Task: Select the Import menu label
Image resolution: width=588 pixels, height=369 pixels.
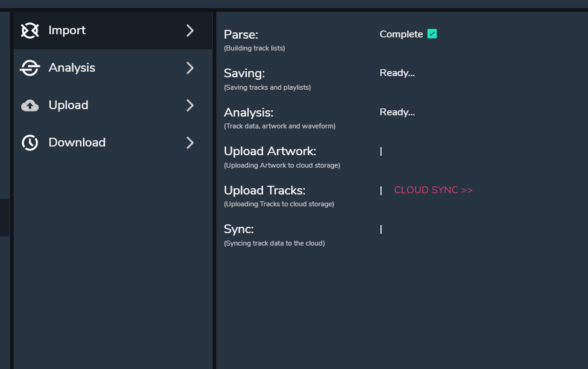Action: point(67,31)
